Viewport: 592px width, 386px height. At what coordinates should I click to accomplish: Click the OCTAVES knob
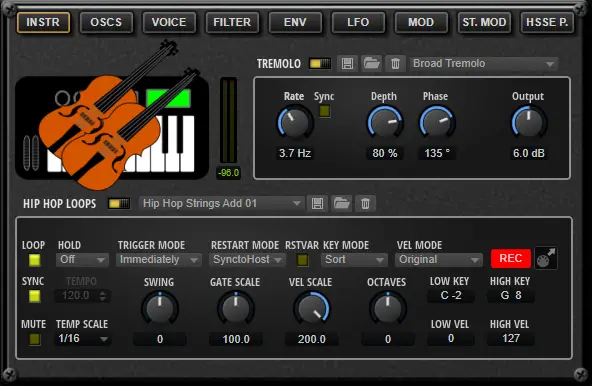(x=388, y=308)
